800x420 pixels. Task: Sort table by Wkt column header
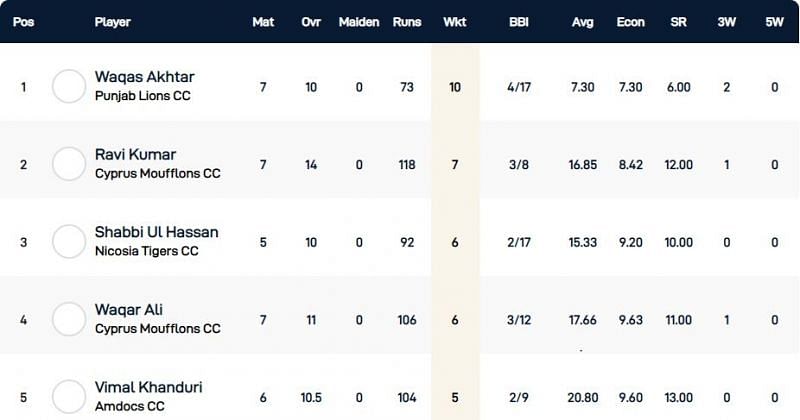455,22
